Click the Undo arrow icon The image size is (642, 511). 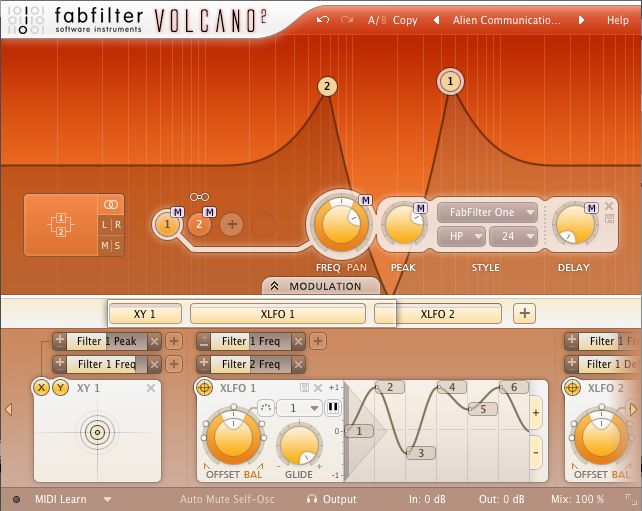click(x=323, y=20)
